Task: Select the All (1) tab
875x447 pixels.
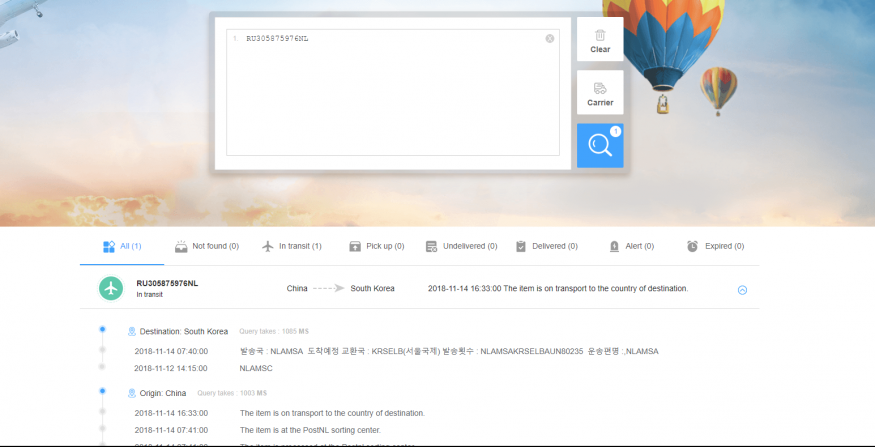Action: coord(122,246)
